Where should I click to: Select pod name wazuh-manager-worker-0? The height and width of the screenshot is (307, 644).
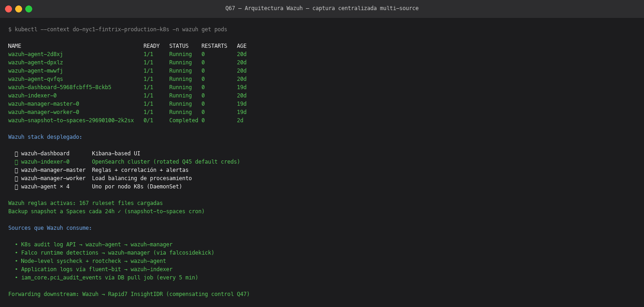(x=44, y=112)
